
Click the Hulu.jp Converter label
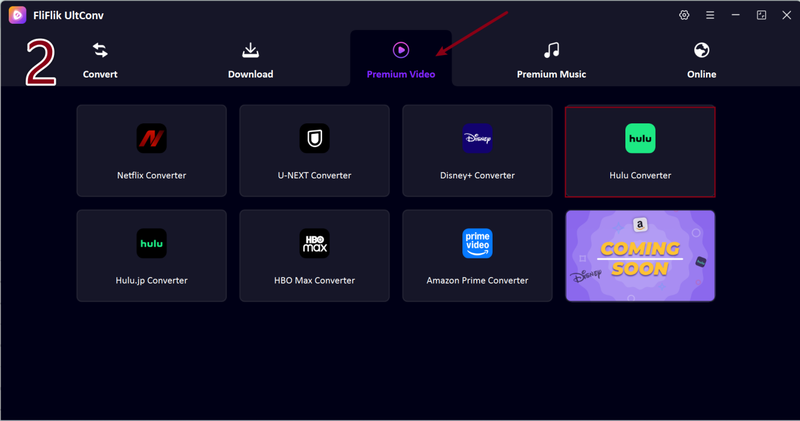152,280
